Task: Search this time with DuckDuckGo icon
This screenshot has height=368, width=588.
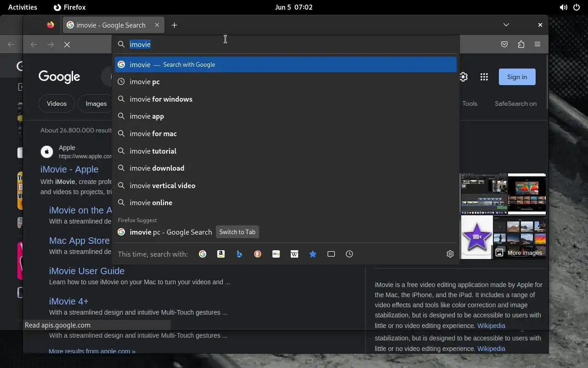Action: pyautogui.click(x=258, y=254)
